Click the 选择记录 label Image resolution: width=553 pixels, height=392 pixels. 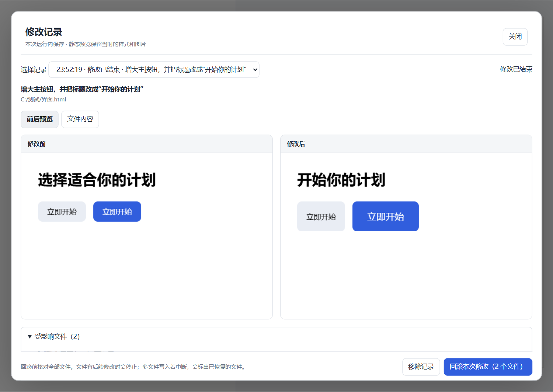click(x=34, y=70)
